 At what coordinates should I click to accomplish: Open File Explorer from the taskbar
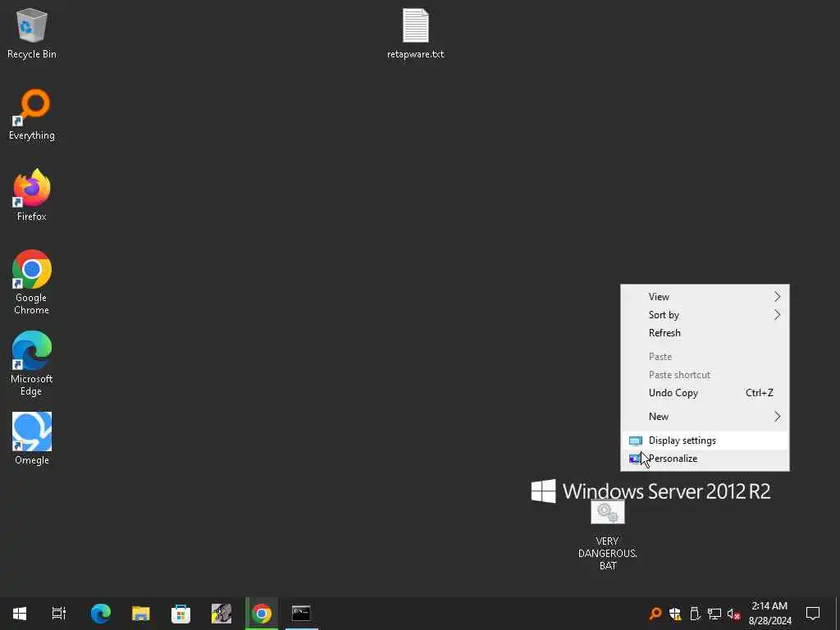click(141, 614)
